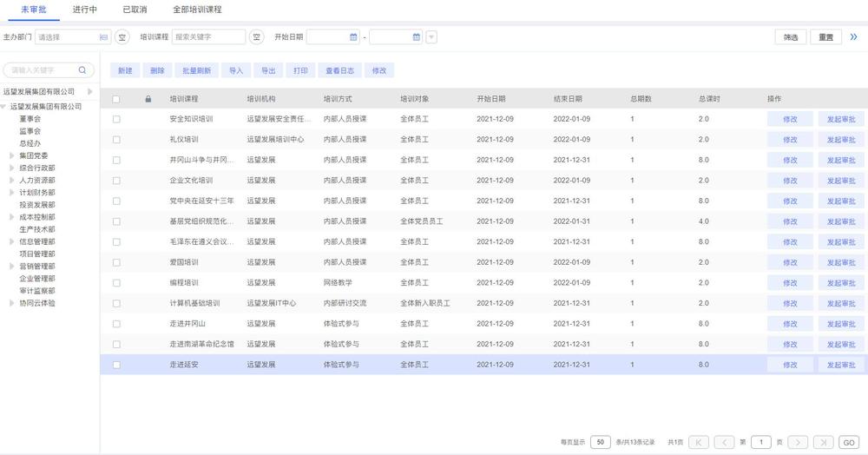Open the start date calendar picker

pyautogui.click(x=353, y=37)
